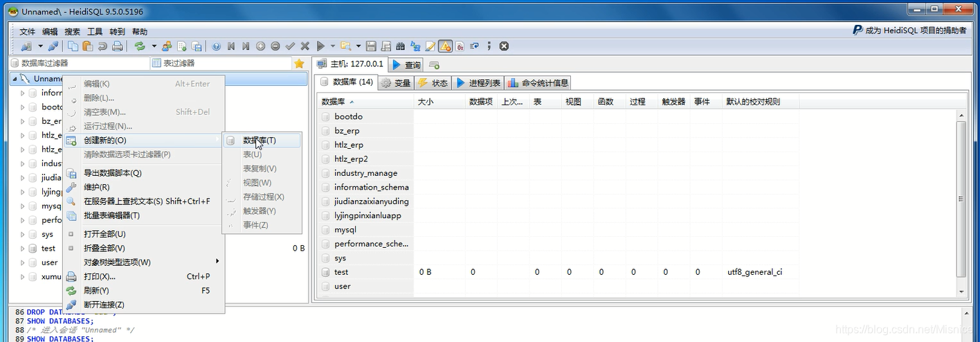This screenshot has height=342, width=980.
Task: Toggle the highlighted warning triangle toolbar button
Action: (445, 46)
